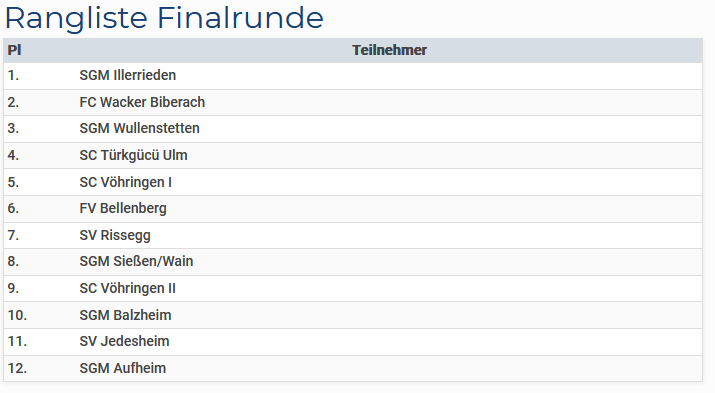Select the Teilnehmer column header

tap(389, 50)
